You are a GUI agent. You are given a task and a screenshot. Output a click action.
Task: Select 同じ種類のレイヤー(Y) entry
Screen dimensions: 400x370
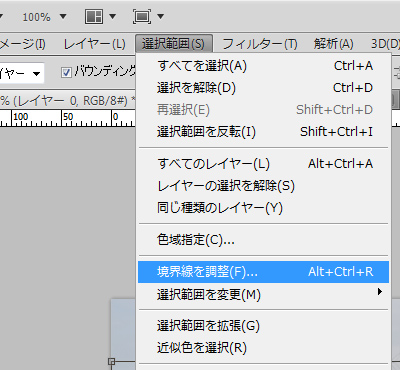point(263,208)
